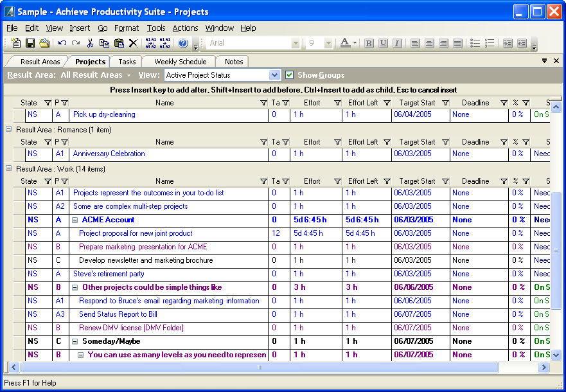Increase indent with the indent icon
This screenshot has height=392, width=566.
(x=522, y=43)
